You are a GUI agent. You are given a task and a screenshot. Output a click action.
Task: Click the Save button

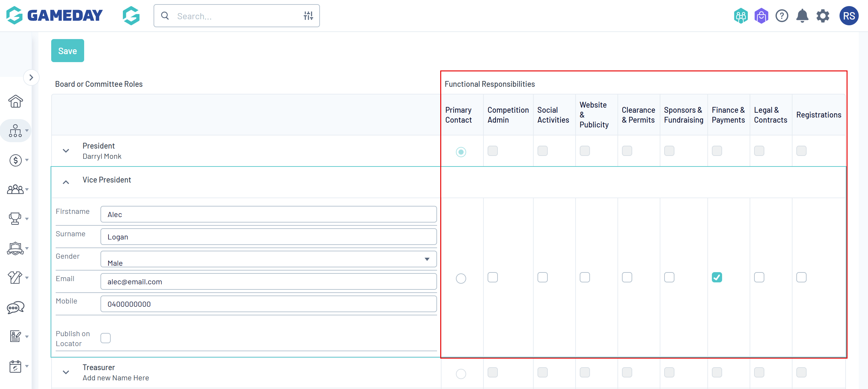pos(68,51)
